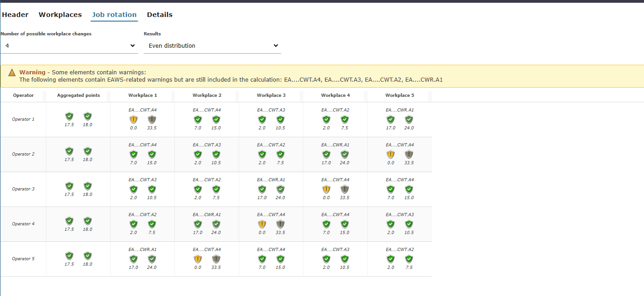Click gray shield icon in Operator 2 Workplace 5
Screen dimensions: 644x296
pos(409,155)
